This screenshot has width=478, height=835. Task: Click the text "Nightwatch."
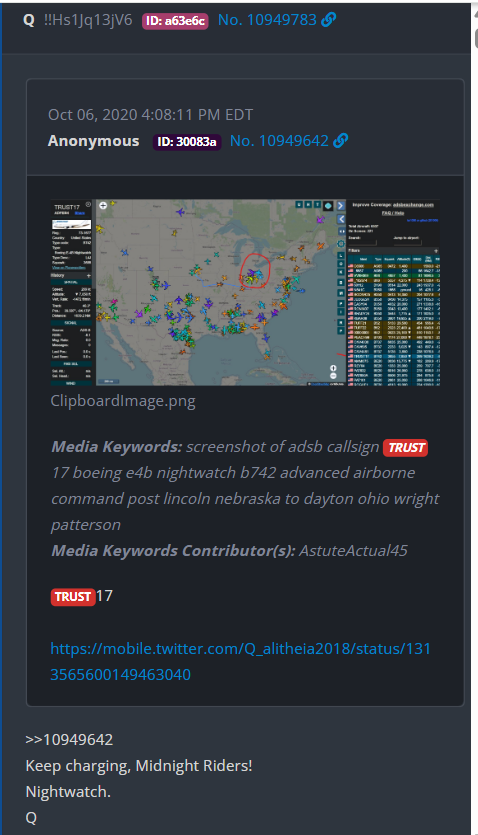point(68,792)
